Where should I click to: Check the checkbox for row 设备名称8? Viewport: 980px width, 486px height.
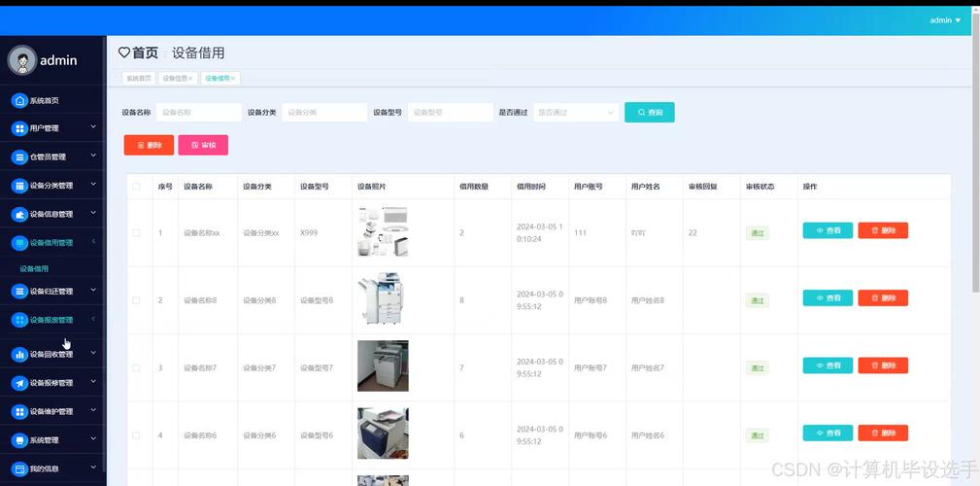[136, 300]
